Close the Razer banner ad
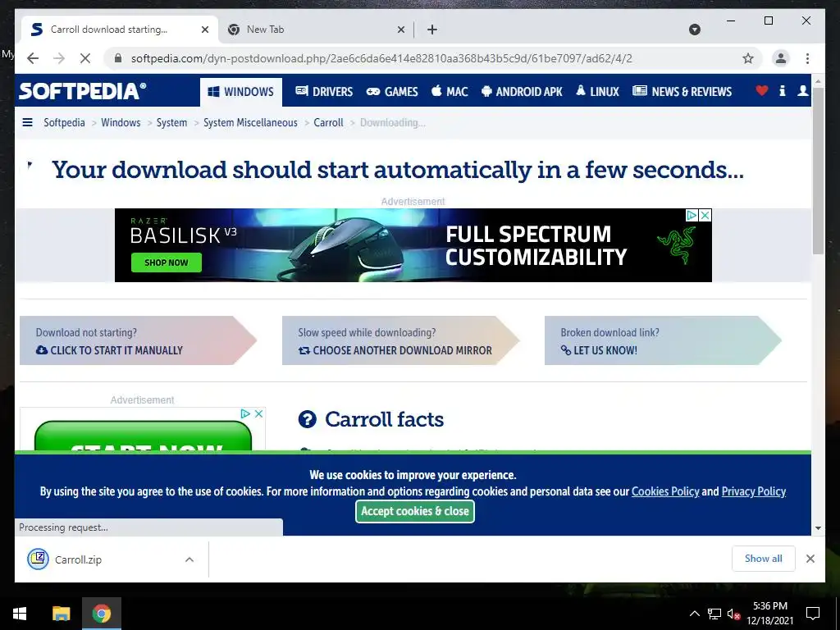This screenshot has width=840, height=630. tap(705, 216)
